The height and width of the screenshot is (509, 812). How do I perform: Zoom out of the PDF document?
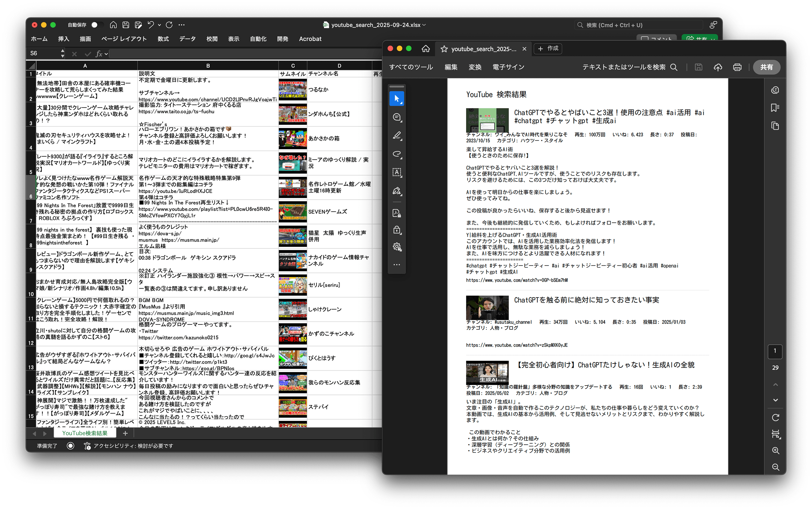[775, 467]
